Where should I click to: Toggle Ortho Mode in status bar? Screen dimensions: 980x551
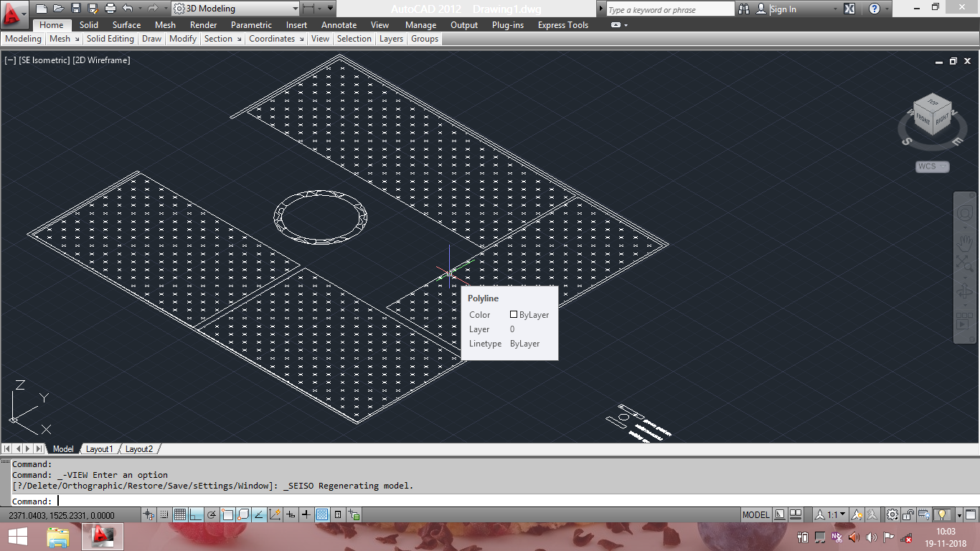(x=196, y=514)
